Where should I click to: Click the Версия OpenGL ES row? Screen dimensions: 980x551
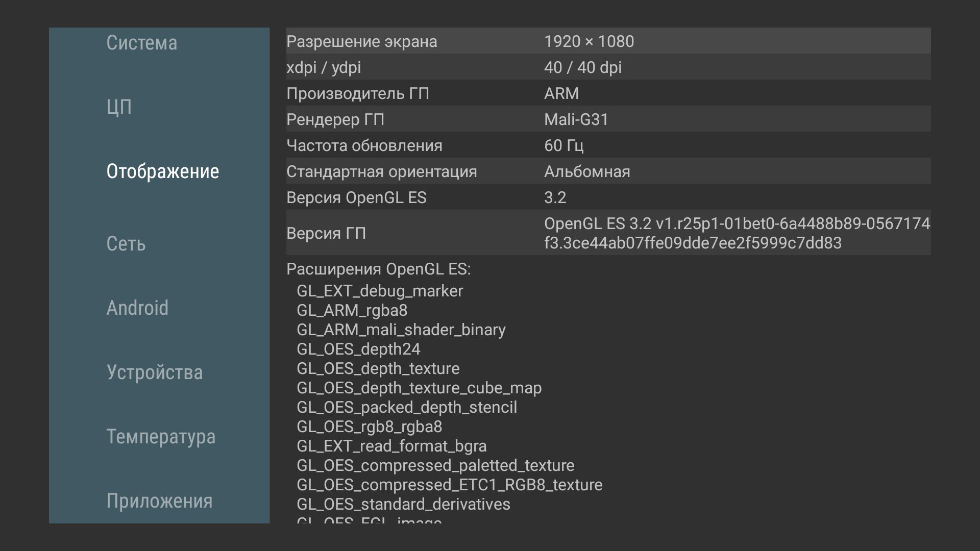coord(608,197)
